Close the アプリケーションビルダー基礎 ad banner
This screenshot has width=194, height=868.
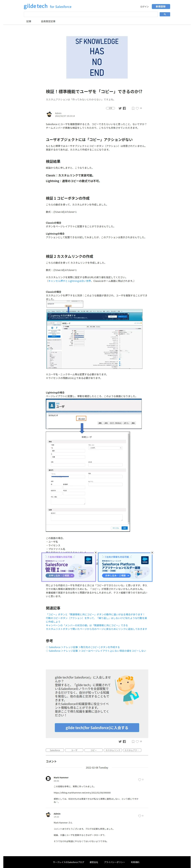[152, 553]
